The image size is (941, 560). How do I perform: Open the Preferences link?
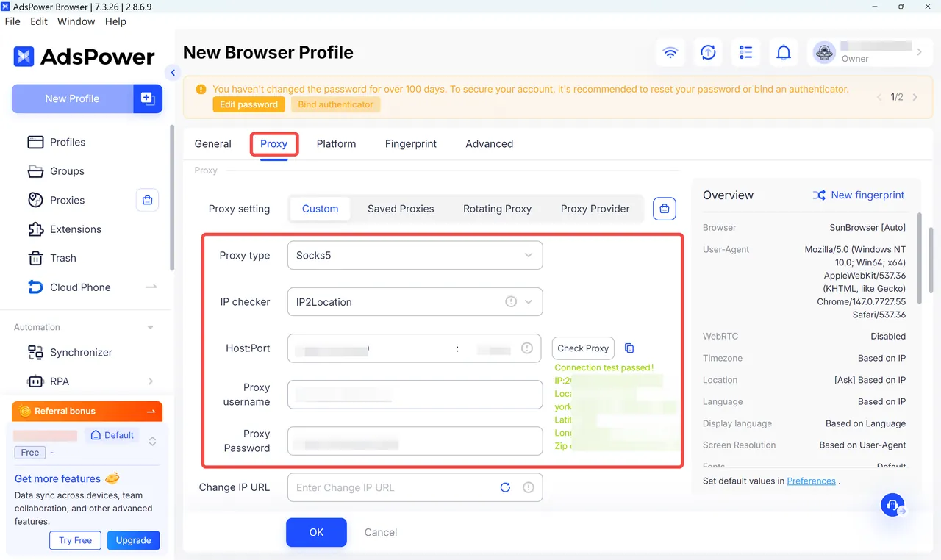(811, 481)
